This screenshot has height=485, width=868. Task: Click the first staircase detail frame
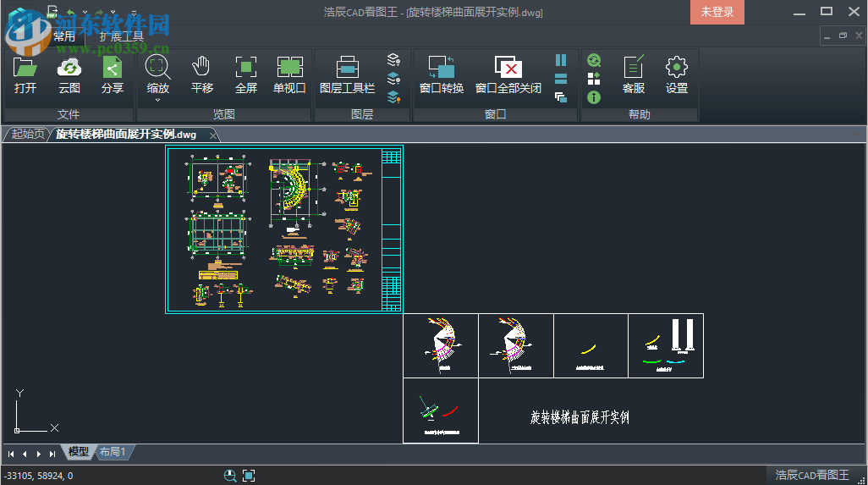pos(441,345)
